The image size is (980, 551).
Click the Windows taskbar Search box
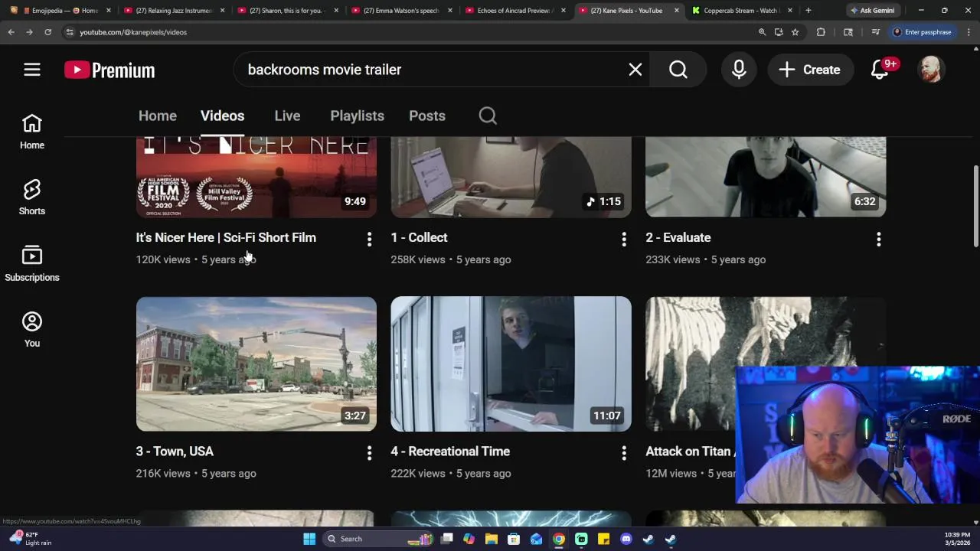378,539
